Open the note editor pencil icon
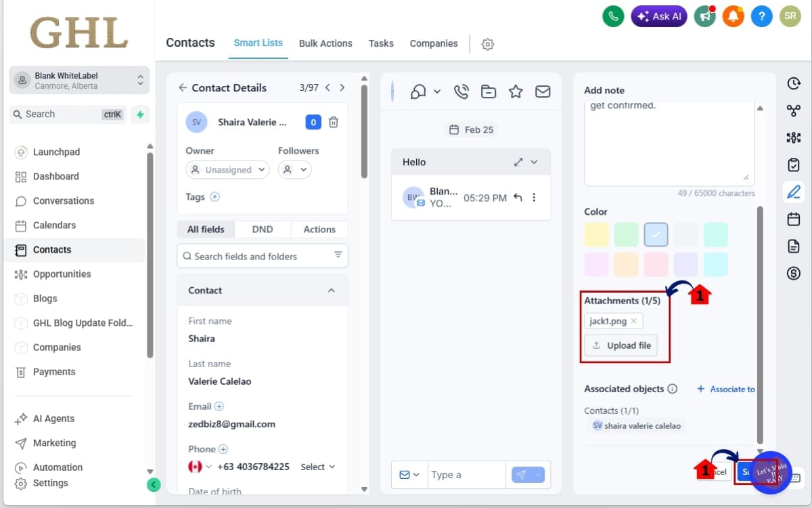Viewport: 812px width, 508px height. (793, 192)
